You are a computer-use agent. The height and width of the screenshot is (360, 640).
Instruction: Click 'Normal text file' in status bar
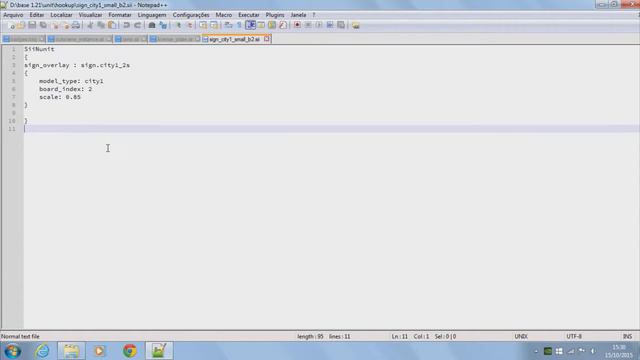20,336
